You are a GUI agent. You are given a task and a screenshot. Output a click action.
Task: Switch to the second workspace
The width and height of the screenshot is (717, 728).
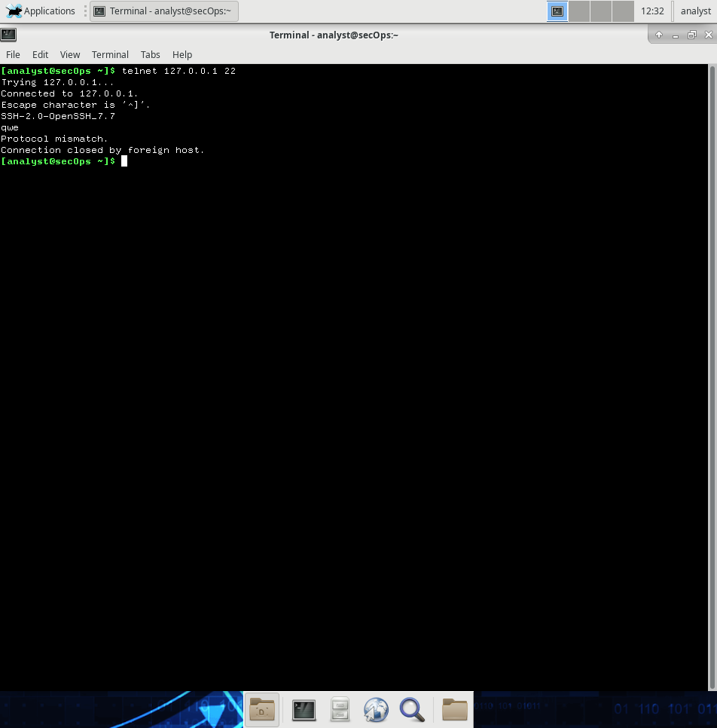[x=579, y=11]
